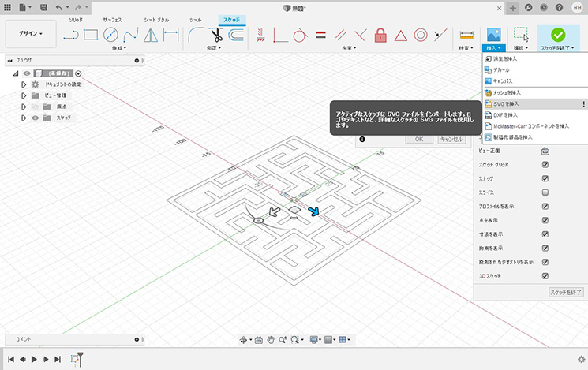
Task: Apply Equal constraint icon
Action: [x=320, y=35]
